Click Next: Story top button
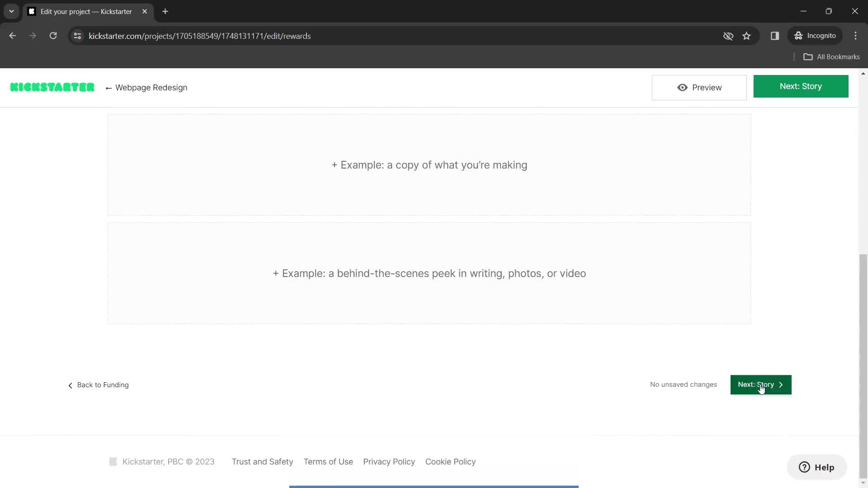The image size is (868, 488). (801, 86)
